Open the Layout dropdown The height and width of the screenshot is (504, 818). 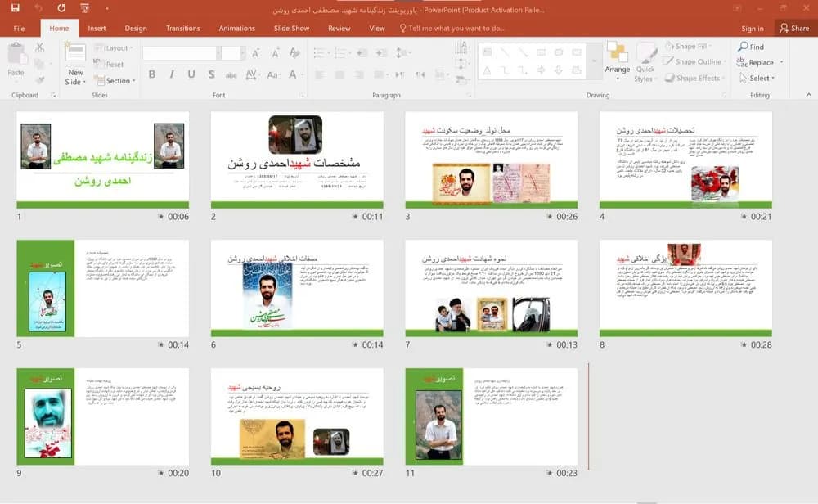[113, 48]
